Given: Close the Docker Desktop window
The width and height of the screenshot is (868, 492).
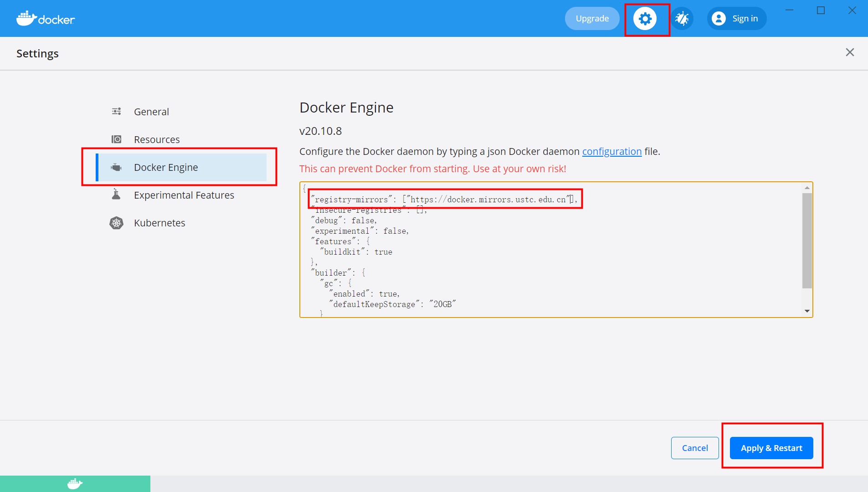Looking at the screenshot, I should click(x=852, y=10).
